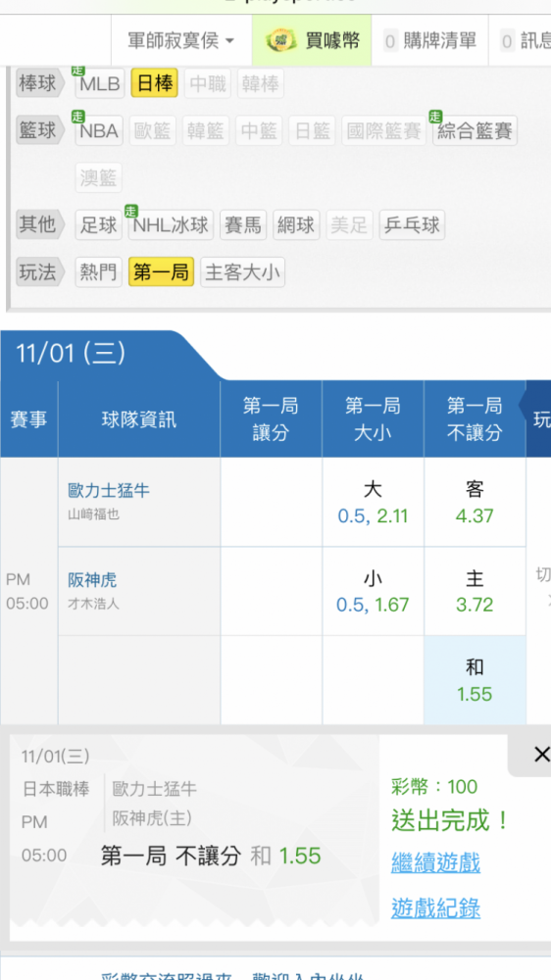Select NHL冰球 sport button

tap(171, 224)
